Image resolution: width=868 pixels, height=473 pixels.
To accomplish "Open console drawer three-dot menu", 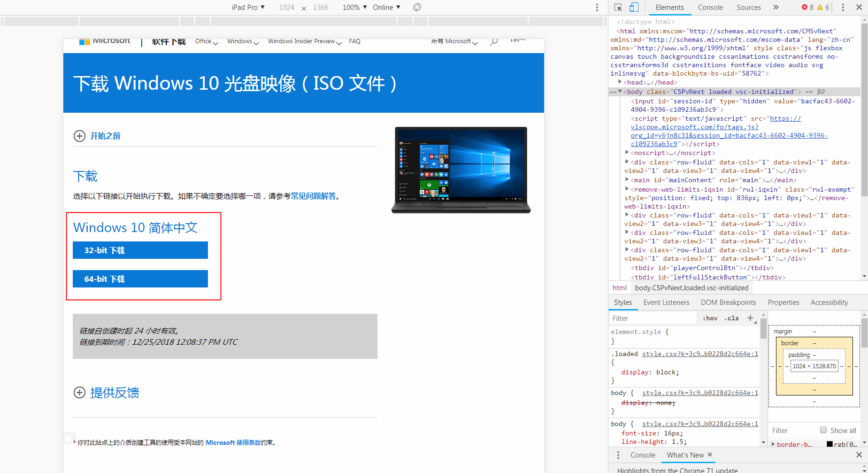I will coord(618,455).
